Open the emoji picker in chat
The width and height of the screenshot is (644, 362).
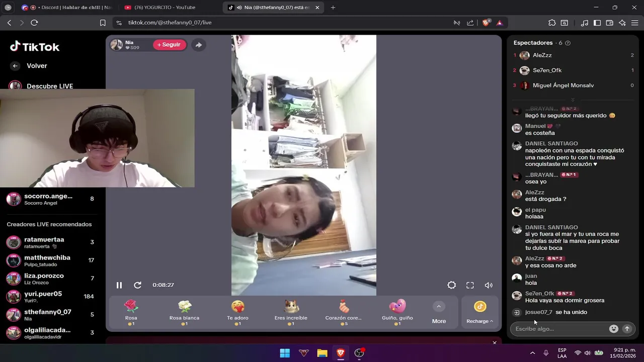tap(614, 329)
